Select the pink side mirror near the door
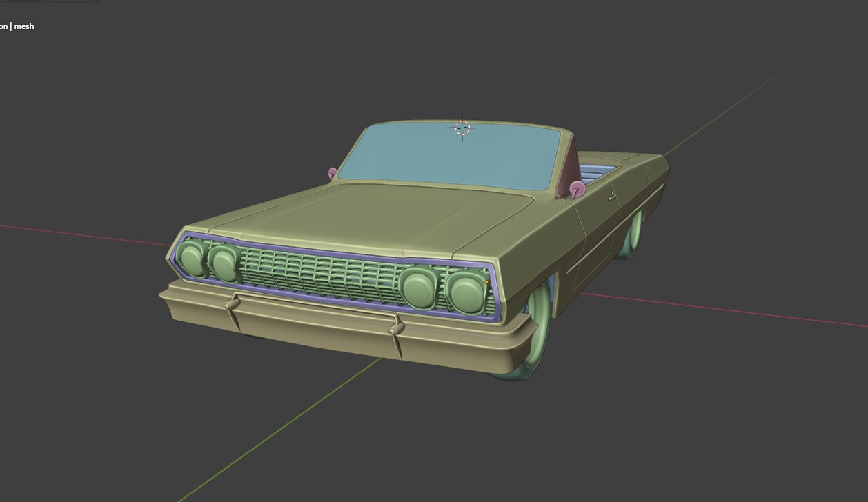Screen dimensions: 868x502 click(x=578, y=188)
